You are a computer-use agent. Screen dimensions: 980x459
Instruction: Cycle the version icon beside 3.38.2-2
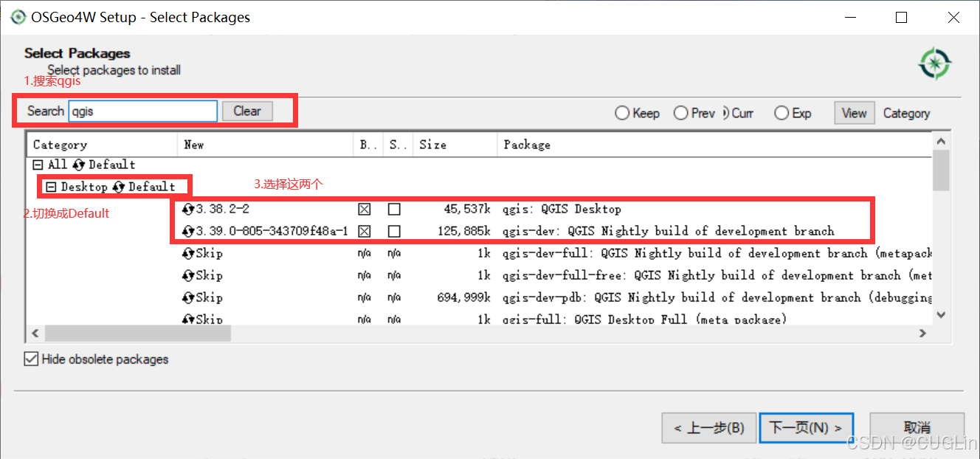(x=188, y=209)
